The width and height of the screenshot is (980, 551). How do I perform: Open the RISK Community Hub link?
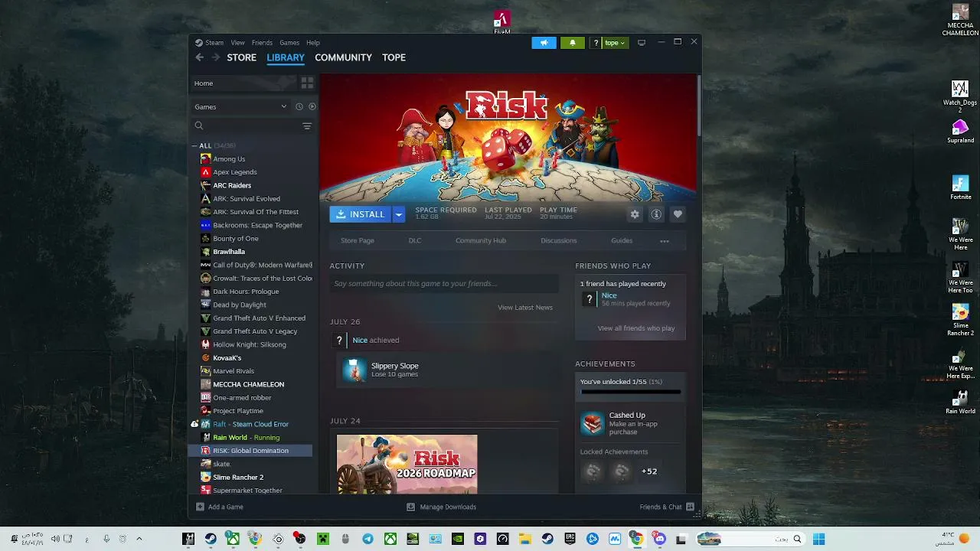481,241
